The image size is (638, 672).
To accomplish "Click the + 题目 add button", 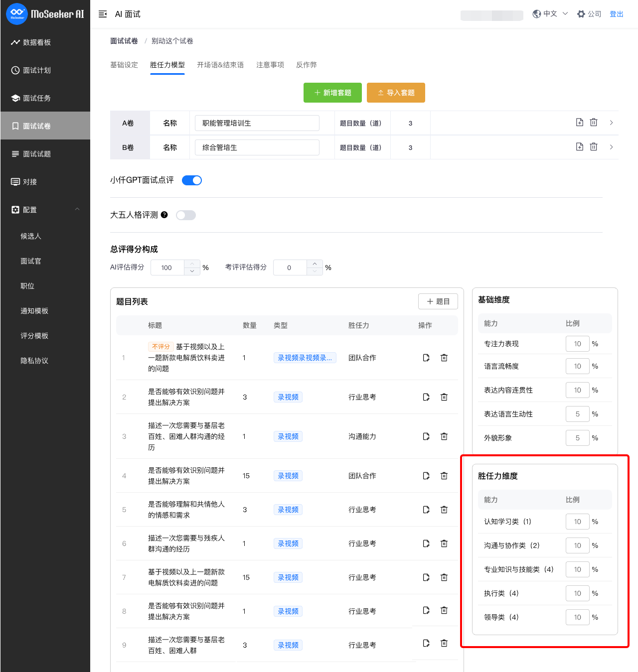I will [438, 301].
